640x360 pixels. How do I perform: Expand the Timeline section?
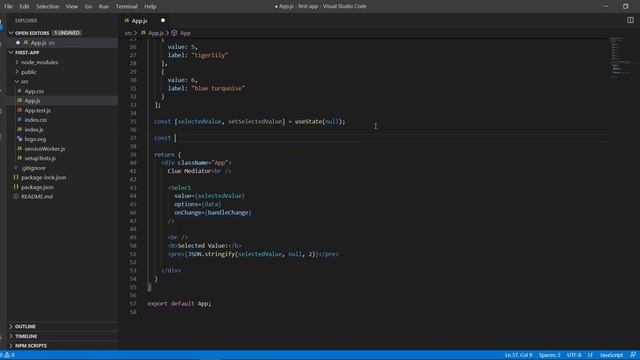coord(26,336)
